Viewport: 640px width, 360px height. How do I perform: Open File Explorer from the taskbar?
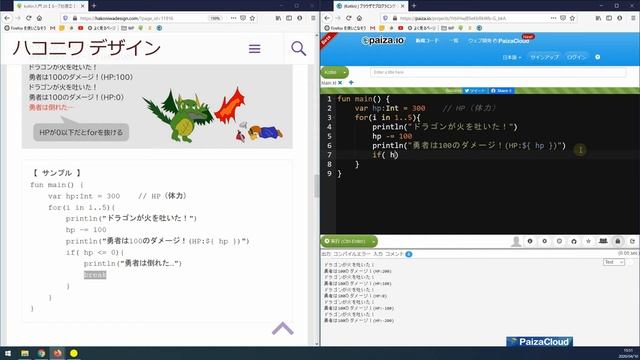[25, 353]
